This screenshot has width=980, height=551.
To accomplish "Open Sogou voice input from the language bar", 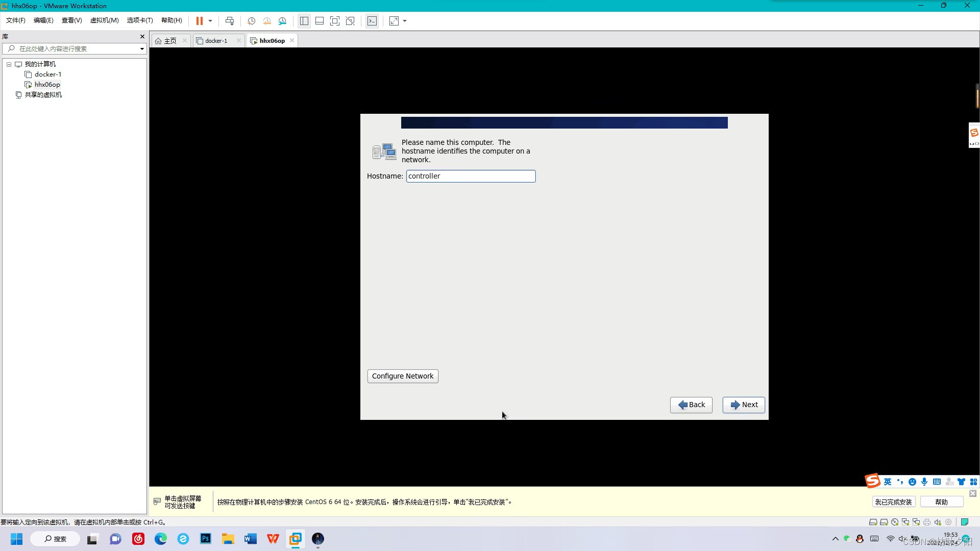I will click(x=925, y=482).
